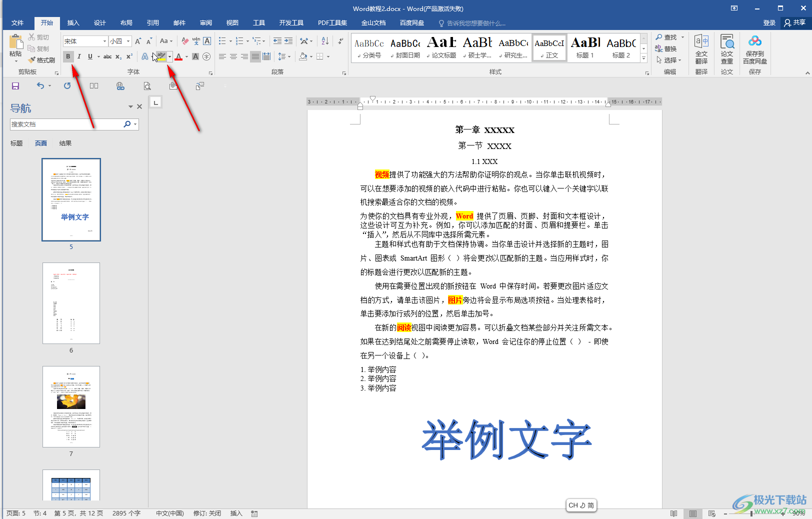Open text effects tool

click(x=144, y=56)
